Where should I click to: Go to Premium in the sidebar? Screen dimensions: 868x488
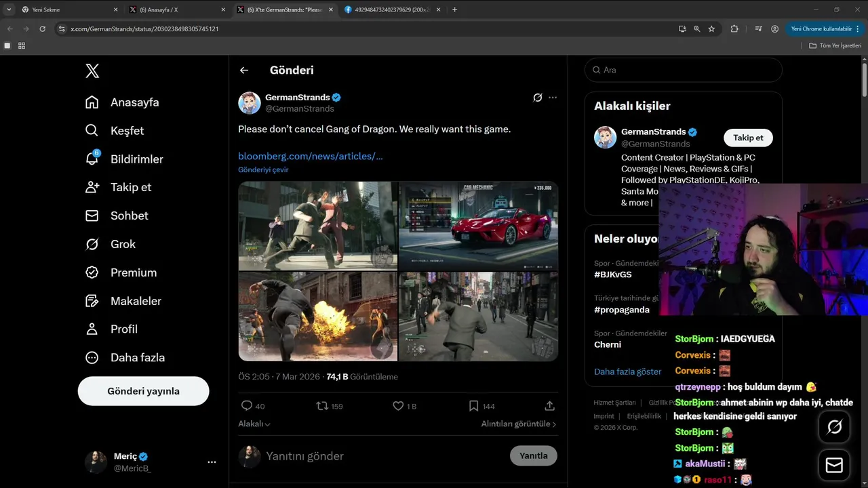tap(121, 272)
